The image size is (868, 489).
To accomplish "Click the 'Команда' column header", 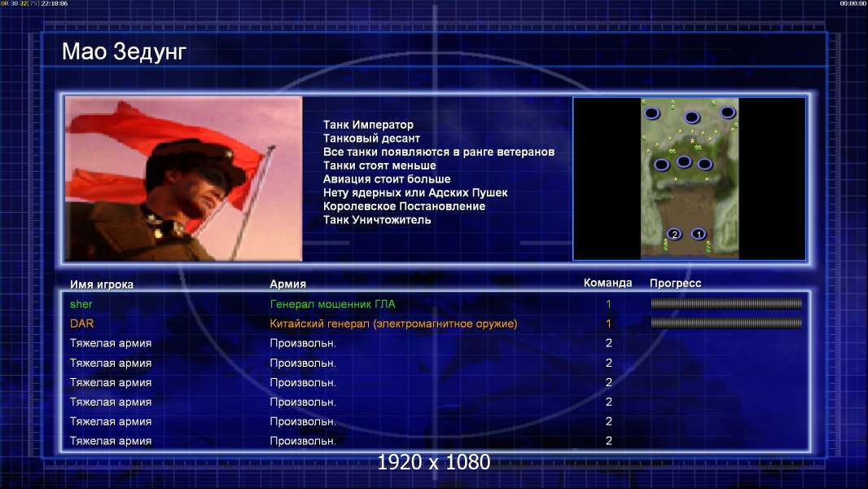I will coord(607,283).
